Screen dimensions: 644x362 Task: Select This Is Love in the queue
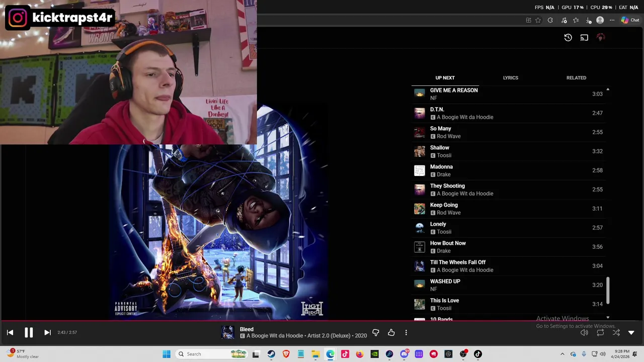tap(508, 304)
